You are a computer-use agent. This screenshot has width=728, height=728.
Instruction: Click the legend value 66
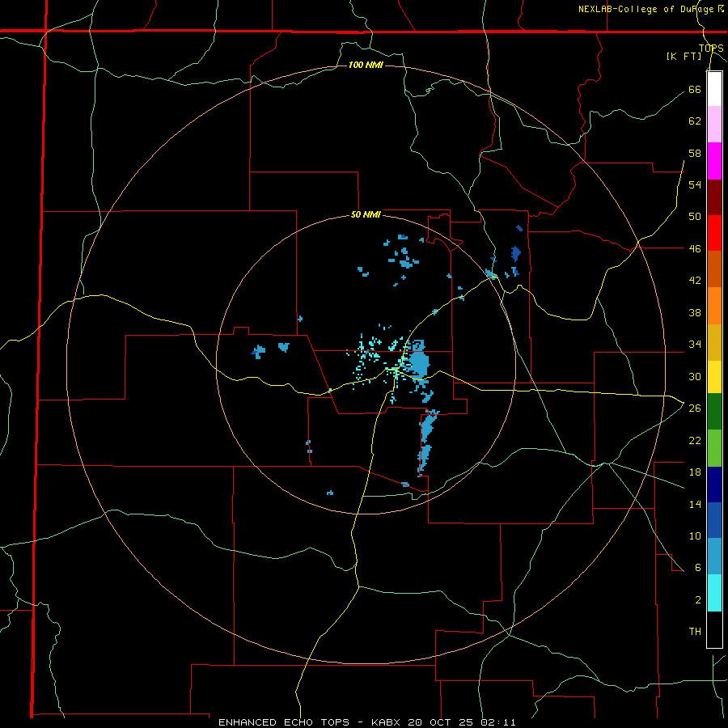[x=695, y=90]
